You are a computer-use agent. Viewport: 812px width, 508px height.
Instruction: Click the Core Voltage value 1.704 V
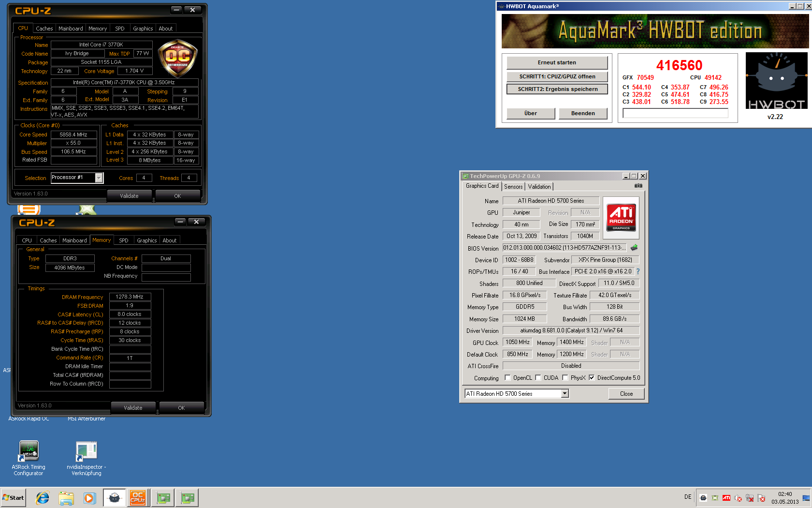click(135, 71)
